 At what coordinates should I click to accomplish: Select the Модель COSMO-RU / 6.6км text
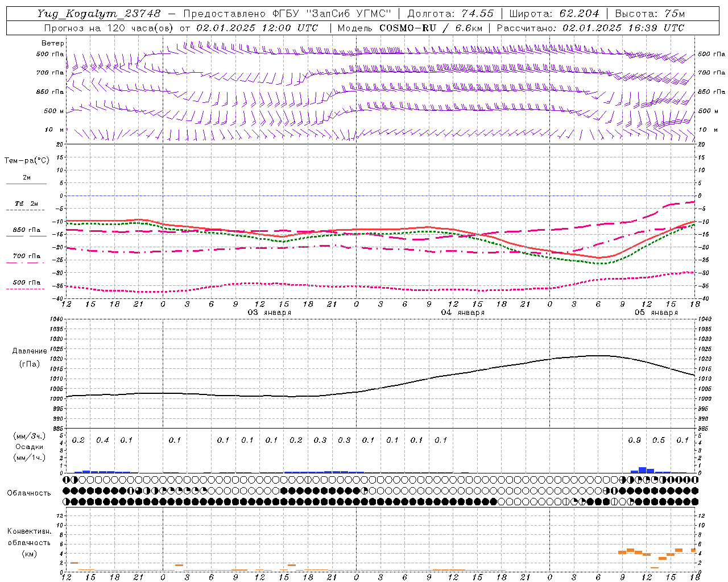pos(410,28)
